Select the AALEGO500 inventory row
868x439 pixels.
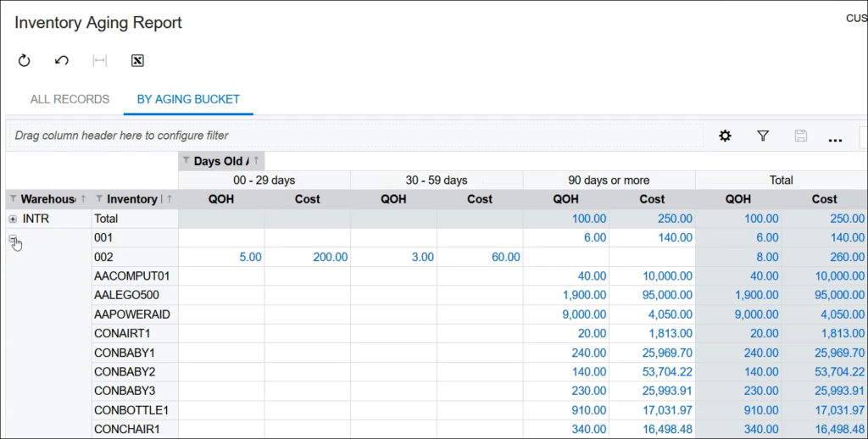click(126, 295)
